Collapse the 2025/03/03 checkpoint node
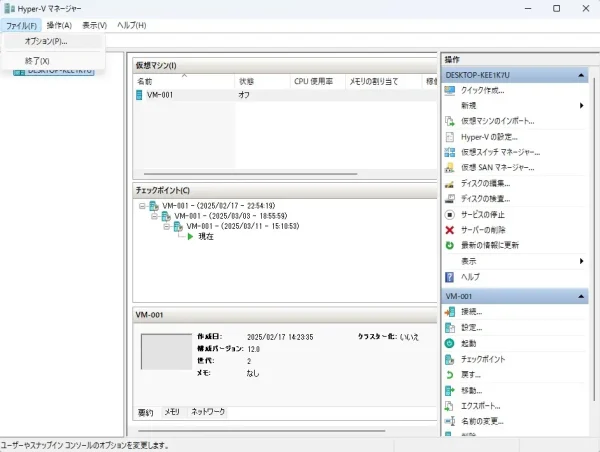This screenshot has width=600, height=452. pos(154,216)
